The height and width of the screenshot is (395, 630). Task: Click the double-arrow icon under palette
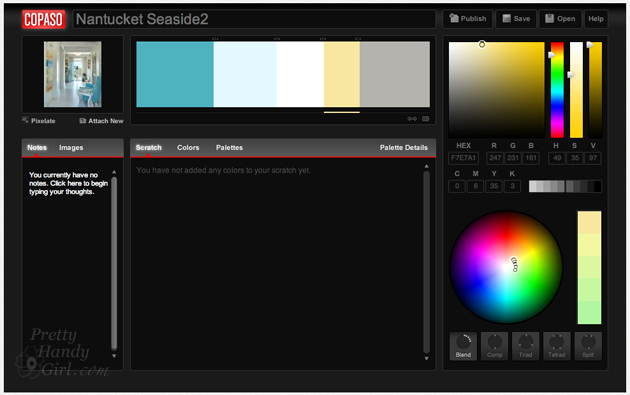[412, 119]
